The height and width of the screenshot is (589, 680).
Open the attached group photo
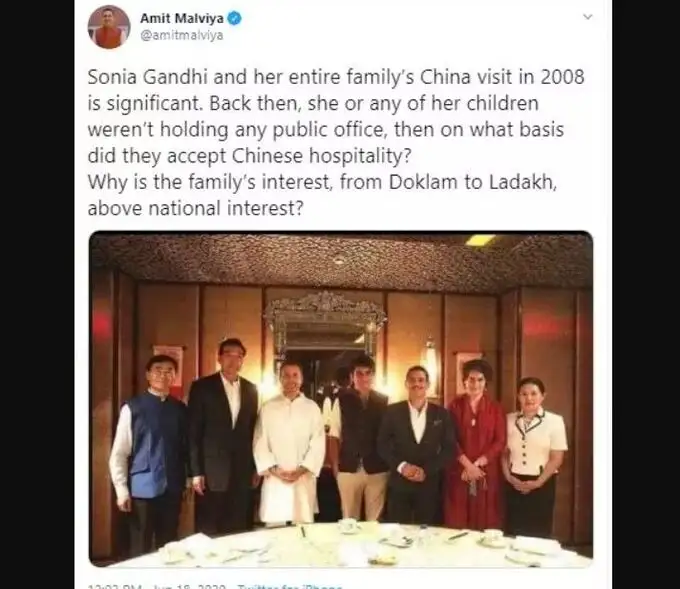(x=341, y=399)
